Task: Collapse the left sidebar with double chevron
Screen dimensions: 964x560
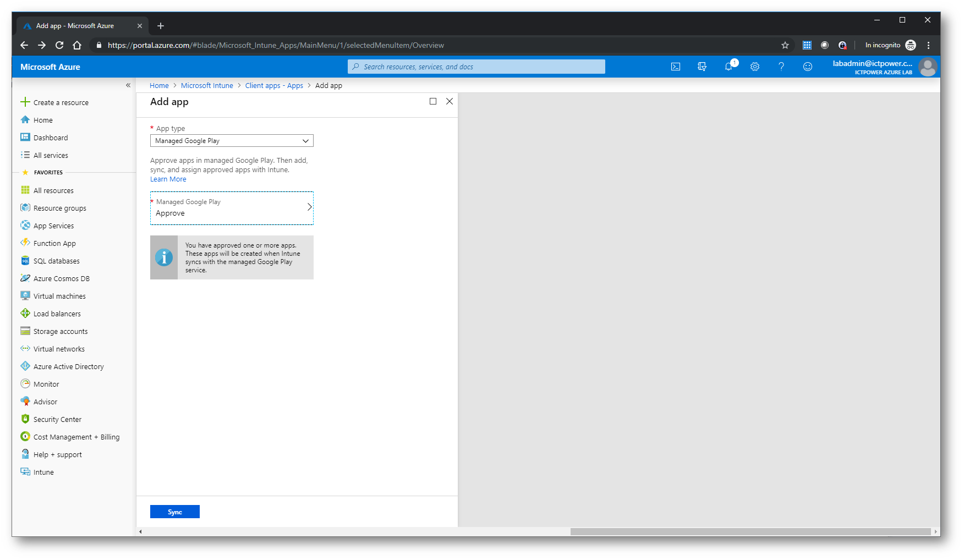Action: [x=128, y=85]
